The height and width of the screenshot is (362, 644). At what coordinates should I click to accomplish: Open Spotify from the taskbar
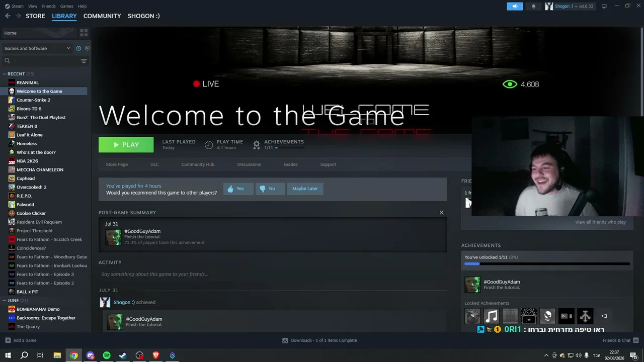click(x=107, y=355)
